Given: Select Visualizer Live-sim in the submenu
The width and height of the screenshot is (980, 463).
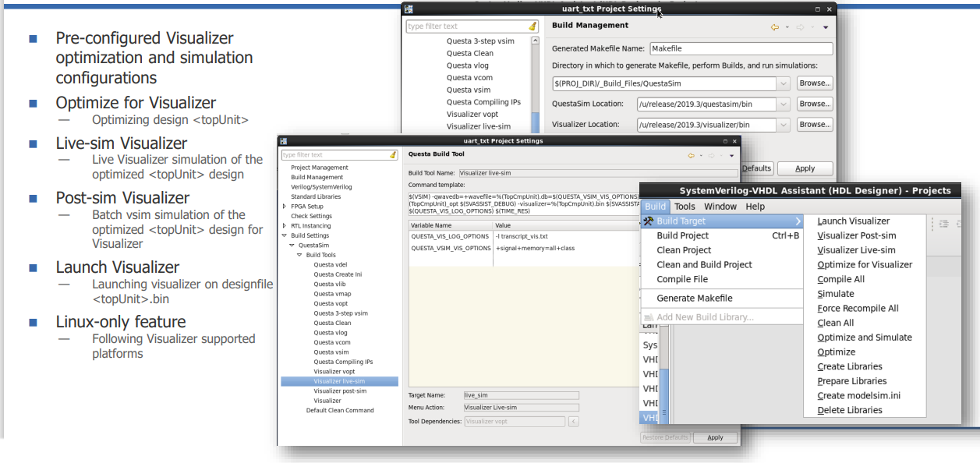Looking at the screenshot, I should pos(865,250).
